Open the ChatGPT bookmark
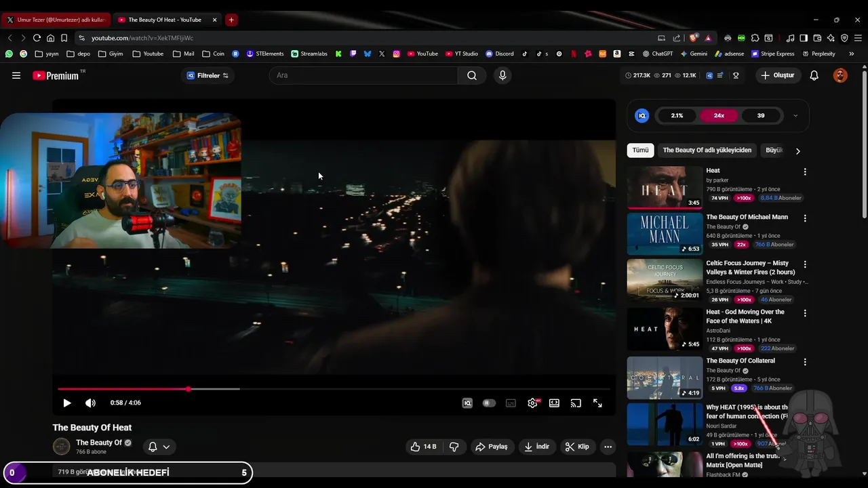 pyautogui.click(x=658, y=54)
